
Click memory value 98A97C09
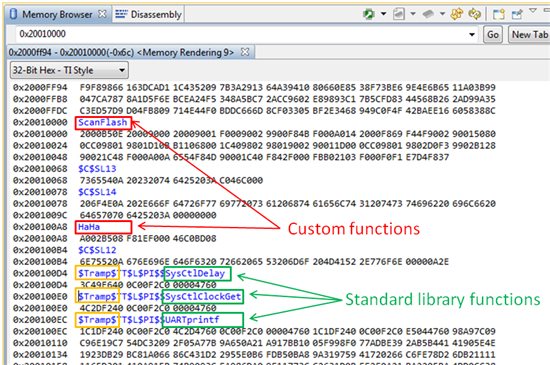pyautogui.click(x=474, y=331)
